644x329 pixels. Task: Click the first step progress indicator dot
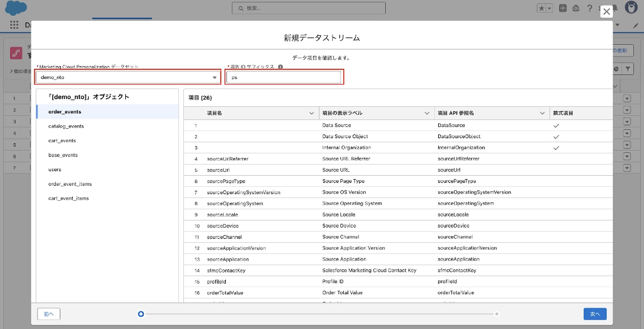[x=141, y=314]
